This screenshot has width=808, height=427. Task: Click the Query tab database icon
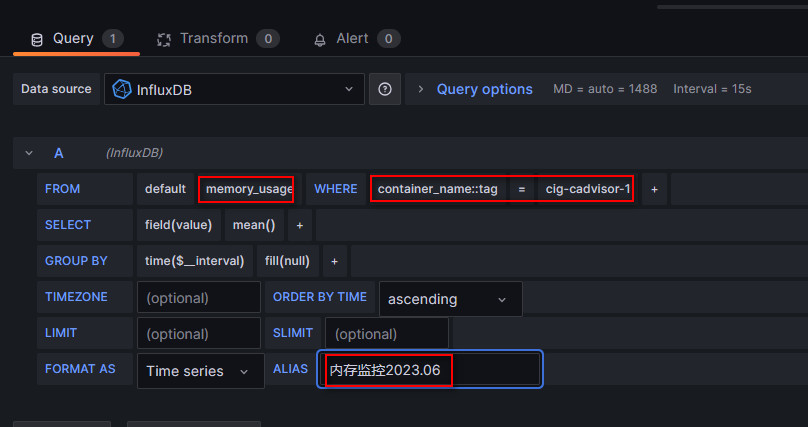(37, 40)
